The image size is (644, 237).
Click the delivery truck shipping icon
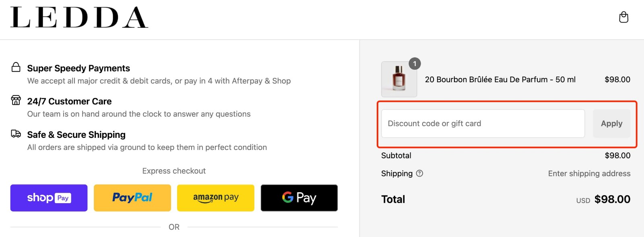15,133
